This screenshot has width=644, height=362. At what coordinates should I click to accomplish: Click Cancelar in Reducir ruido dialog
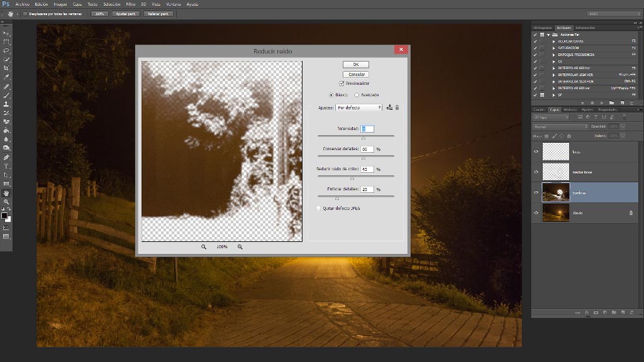pos(356,74)
